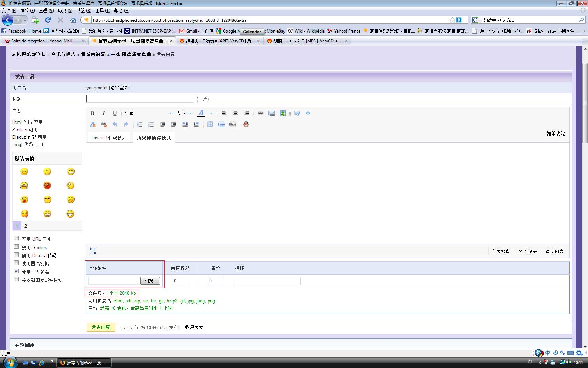Click the 描述 attachment description field
This screenshot has width=588, height=368.
(x=268, y=281)
